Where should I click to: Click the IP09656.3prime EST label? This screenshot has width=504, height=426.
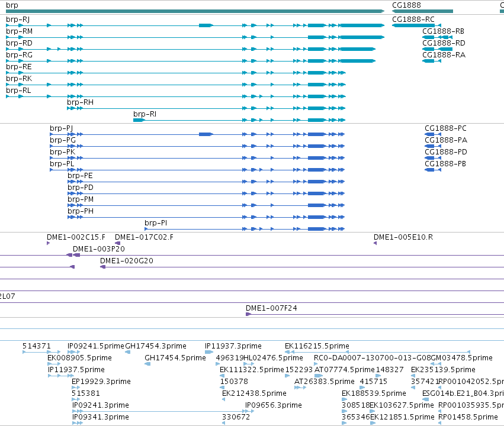273,405
